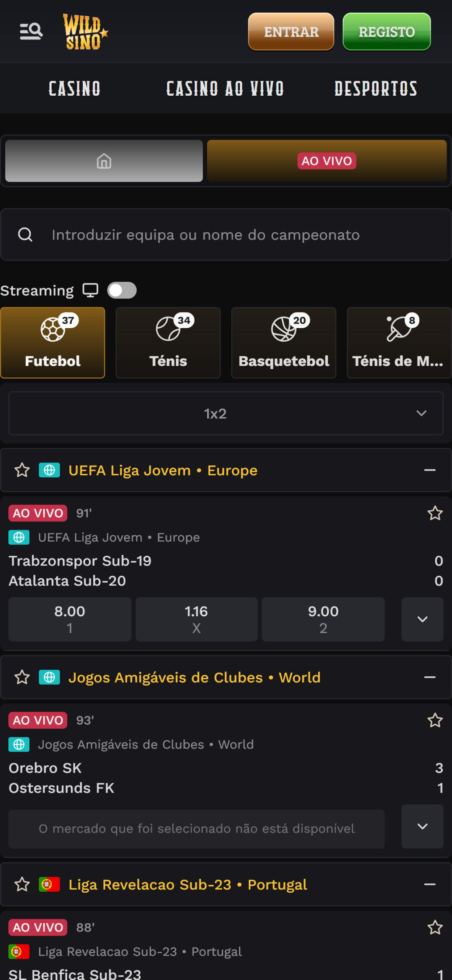This screenshot has width=452, height=980.
Task: Click the Wildsino logo
Action: (x=83, y=32)
